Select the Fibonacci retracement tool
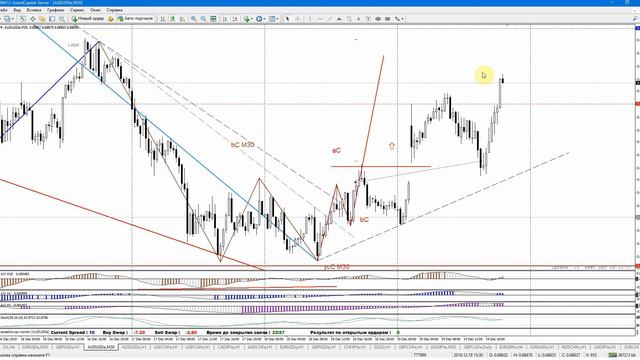The image size is (640, 360). coord(349,19)
